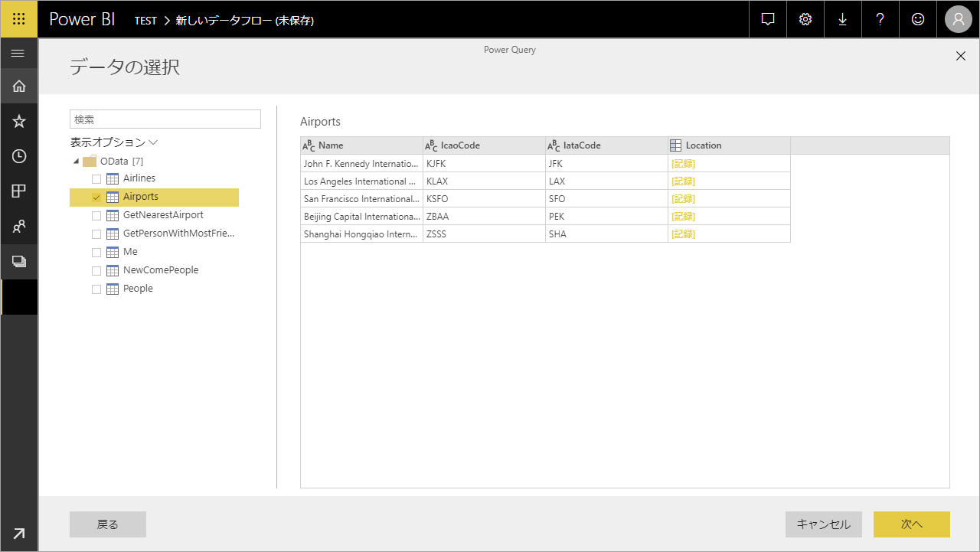Click inside the 検索 search field

165,119
